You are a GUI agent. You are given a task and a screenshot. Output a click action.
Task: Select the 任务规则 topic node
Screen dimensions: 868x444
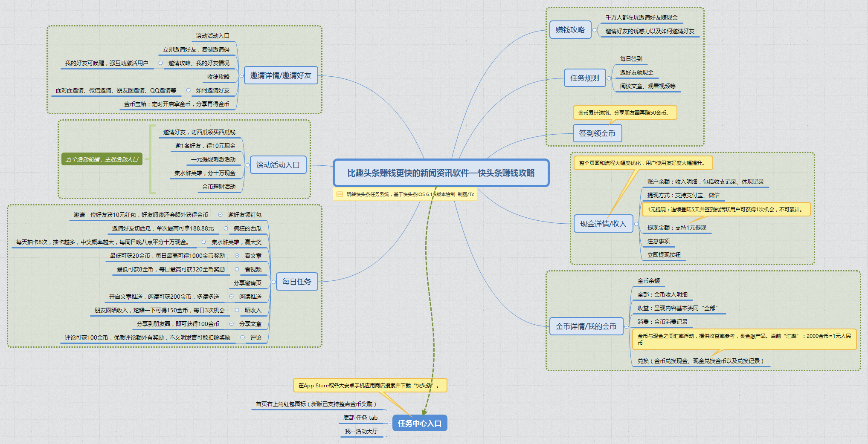pyautogui.click(x=585, y=78)
